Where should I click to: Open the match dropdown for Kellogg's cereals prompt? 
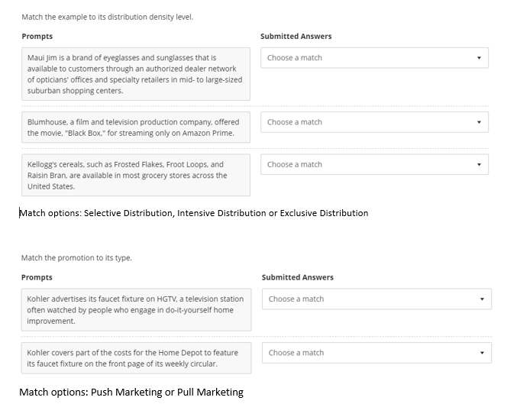click(373, 165)
